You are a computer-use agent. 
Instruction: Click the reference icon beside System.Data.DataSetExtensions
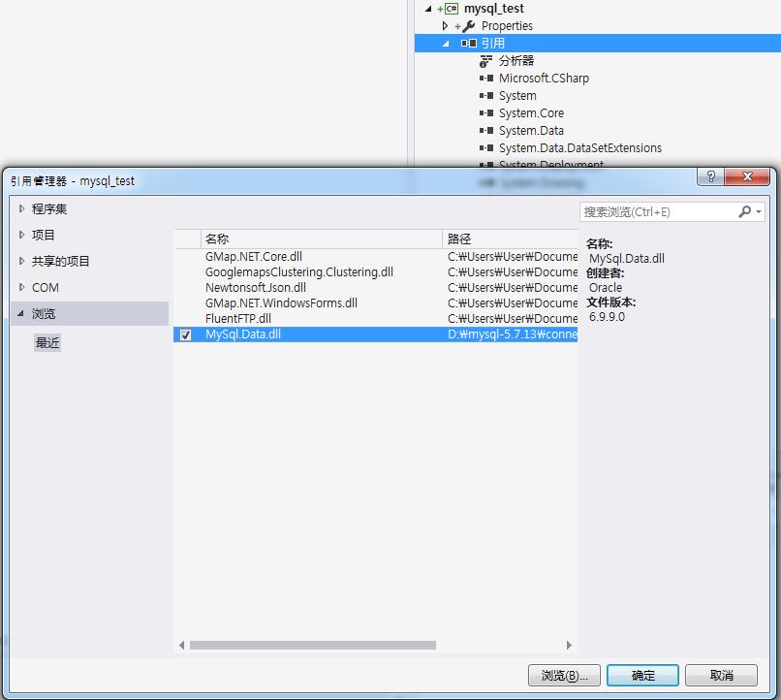(486, 148)
